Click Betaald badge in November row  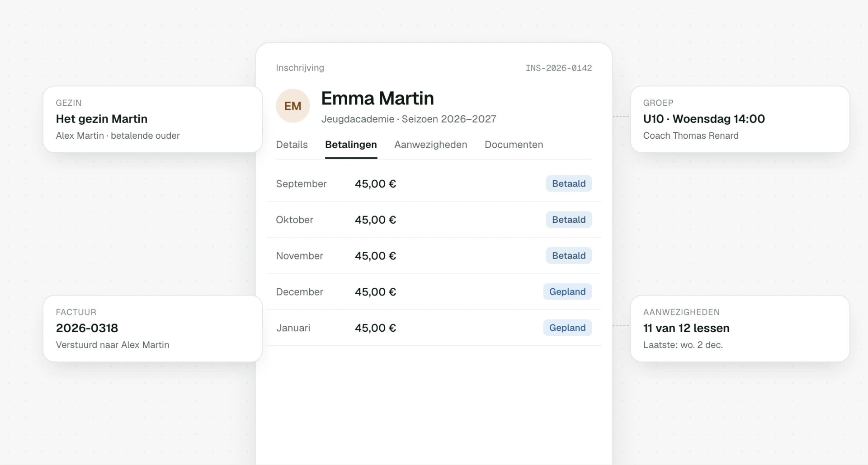pyautogui.click(x=569, y=256)
